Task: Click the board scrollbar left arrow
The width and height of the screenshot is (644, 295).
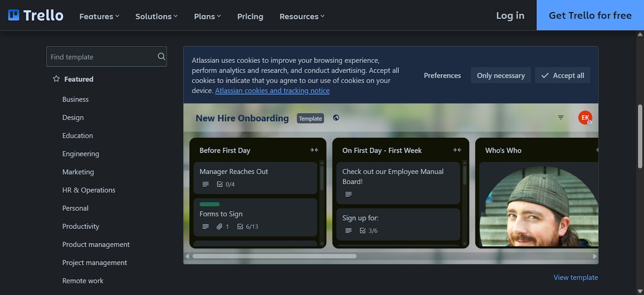Action: (187, 256)
